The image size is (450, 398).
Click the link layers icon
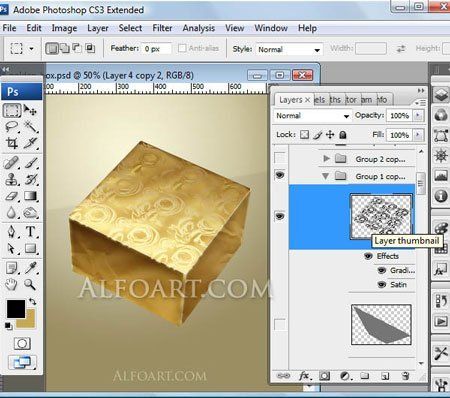[283, 376]
